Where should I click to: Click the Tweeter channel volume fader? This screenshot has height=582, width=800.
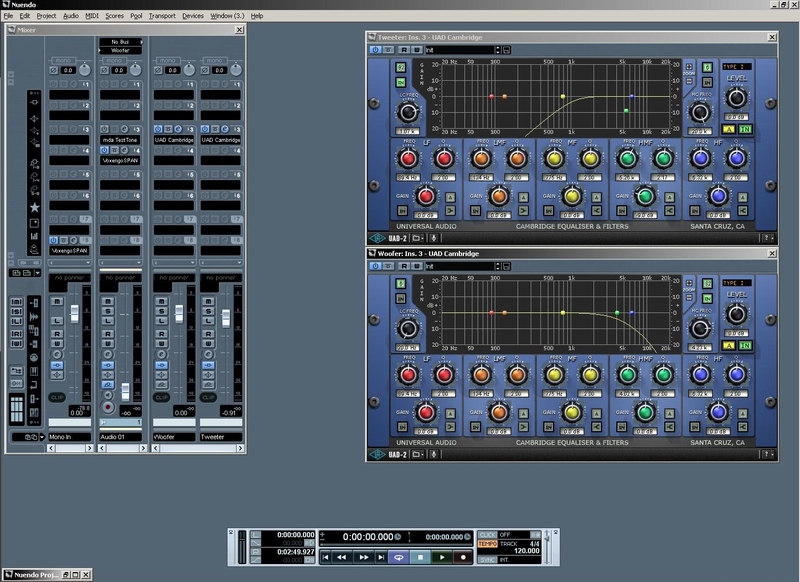click(x=226, y=318)
